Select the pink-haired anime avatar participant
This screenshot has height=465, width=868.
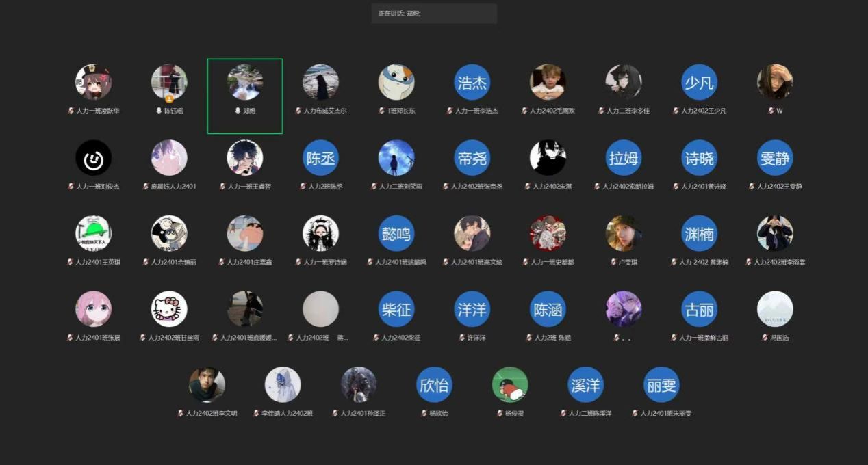93,309
